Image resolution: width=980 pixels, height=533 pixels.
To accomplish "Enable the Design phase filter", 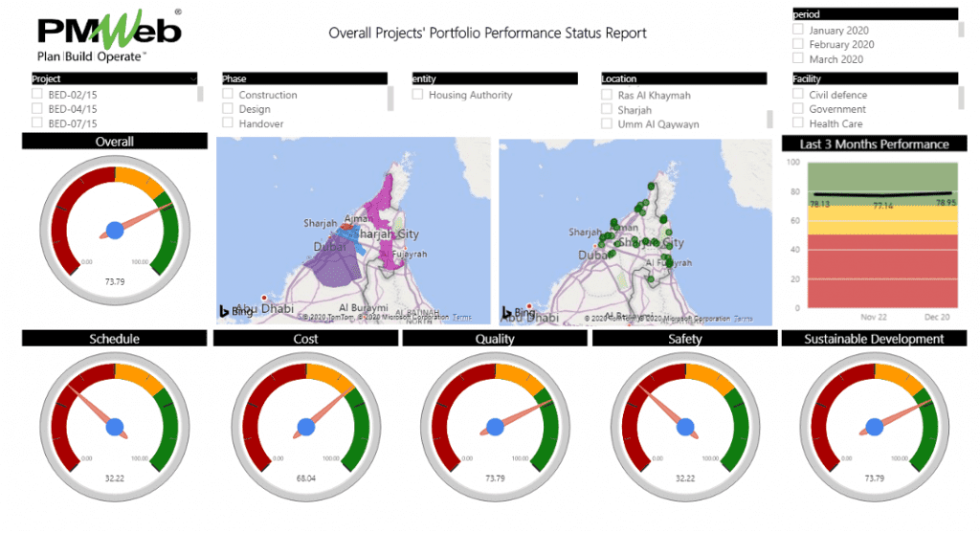I will click(x=228, y=108).
